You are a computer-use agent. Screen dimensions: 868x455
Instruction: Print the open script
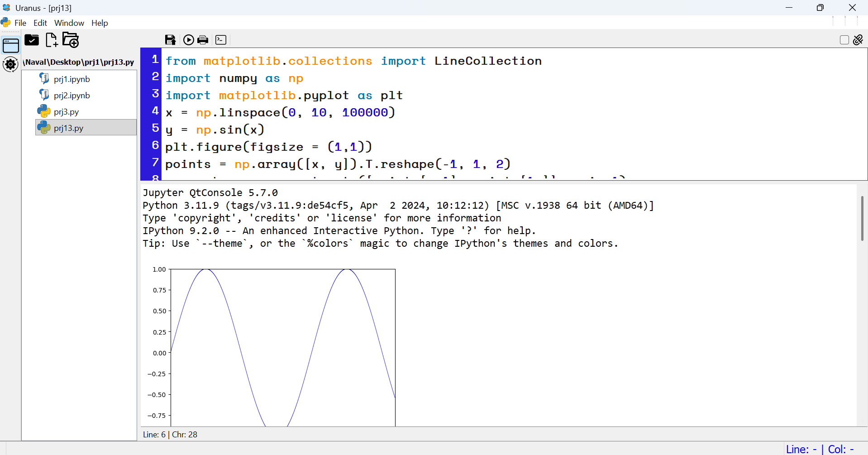point(203,40)
